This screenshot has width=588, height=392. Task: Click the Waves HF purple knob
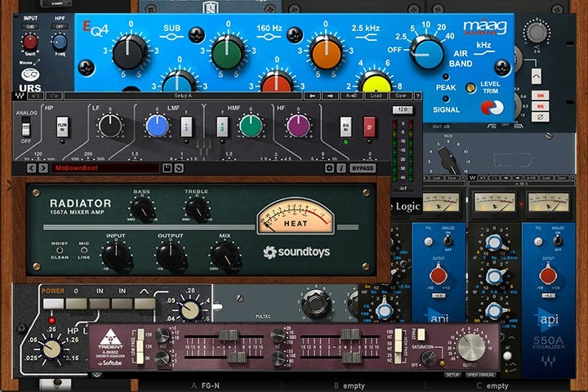click(x=298, y=126)
